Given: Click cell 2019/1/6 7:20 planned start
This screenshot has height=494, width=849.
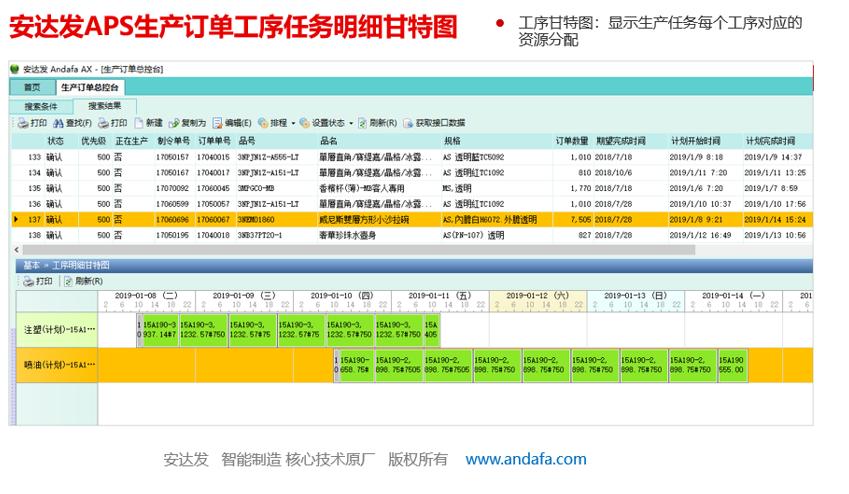Looking at the screenshot, I should [696, 188].
